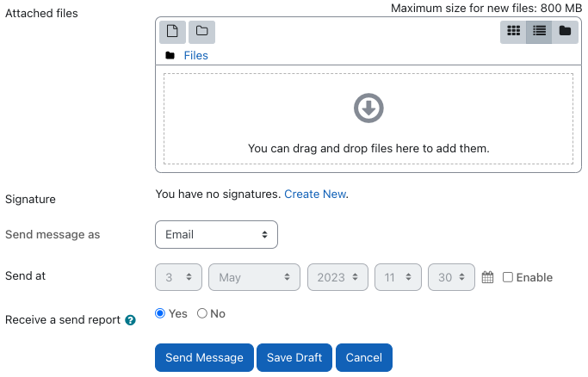Click the 'Maximum size for new files: 800 MB' text
This screenshot has width=588, height=377.
coord(486,9)
